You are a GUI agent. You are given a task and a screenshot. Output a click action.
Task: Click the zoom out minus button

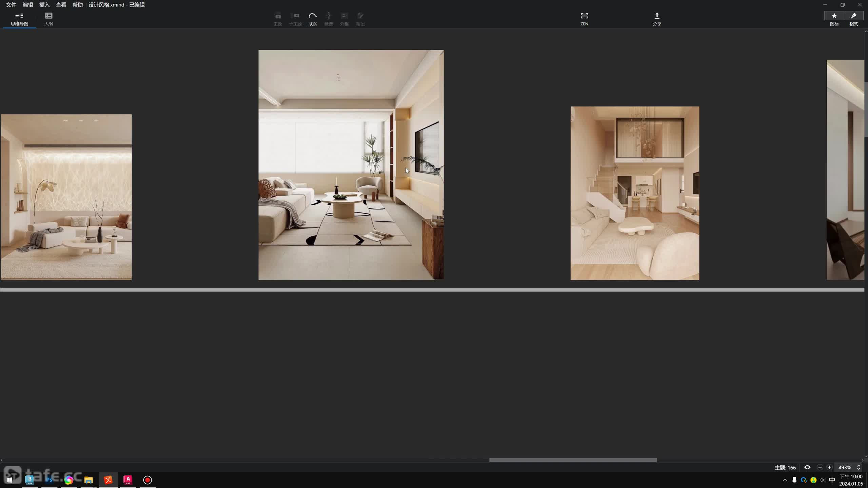[820, 467]
